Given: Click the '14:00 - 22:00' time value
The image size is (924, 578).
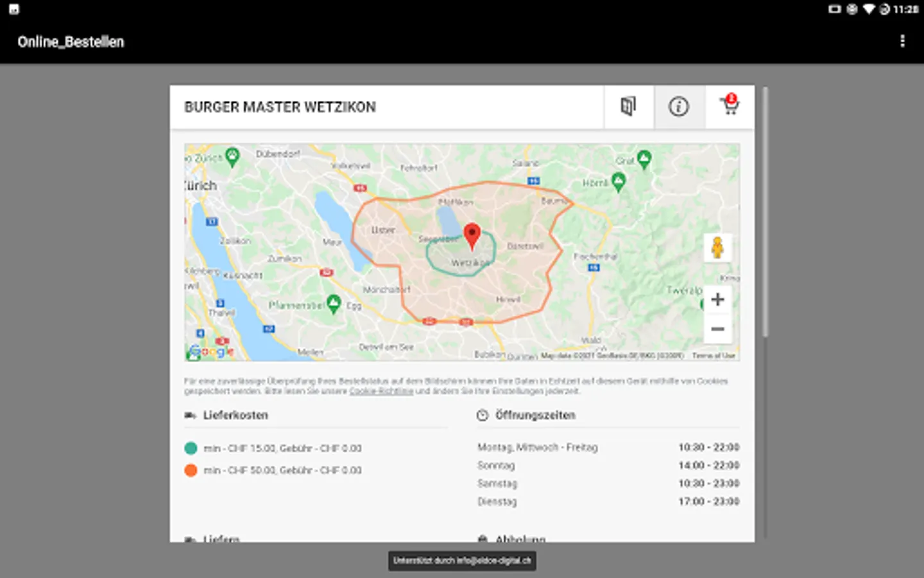Looking at the screenshot, I should [709, 465].
